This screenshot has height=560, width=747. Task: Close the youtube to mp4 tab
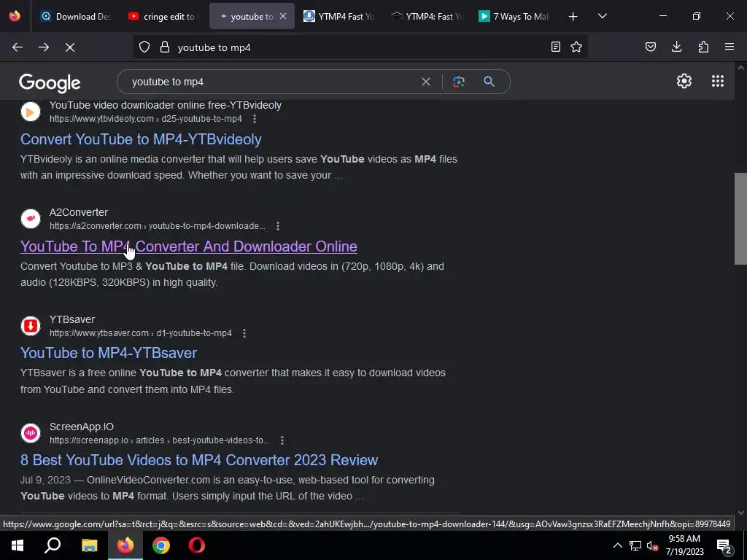click(x=283, y=16)
